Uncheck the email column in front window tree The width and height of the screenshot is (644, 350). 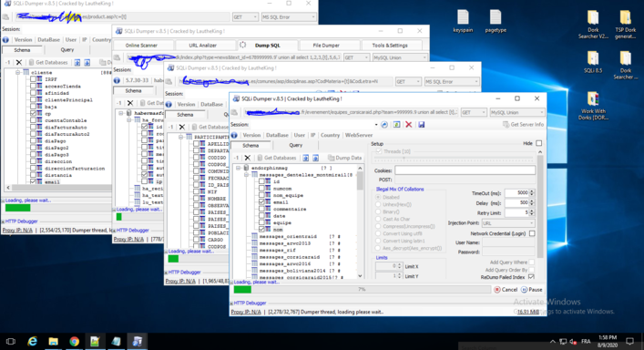pyautogui.click(x=261, y=202)
